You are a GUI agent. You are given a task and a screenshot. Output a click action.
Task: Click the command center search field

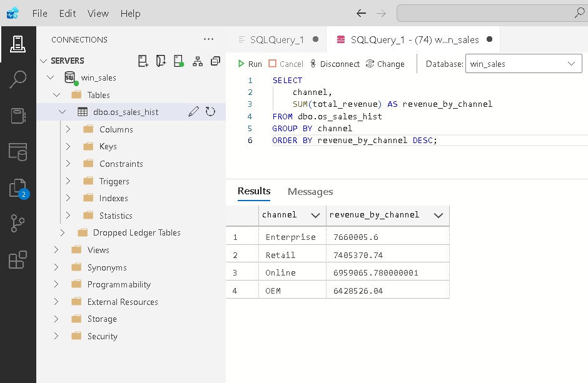[491, 13]
